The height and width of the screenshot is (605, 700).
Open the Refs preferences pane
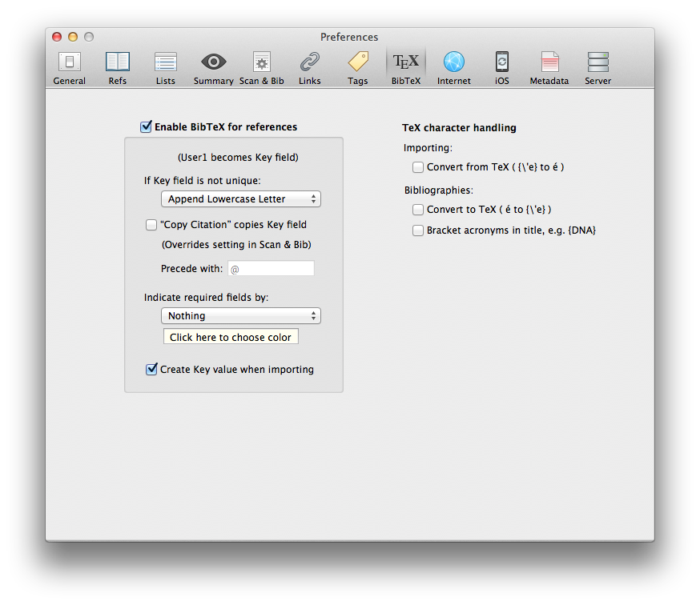point(118,67)
